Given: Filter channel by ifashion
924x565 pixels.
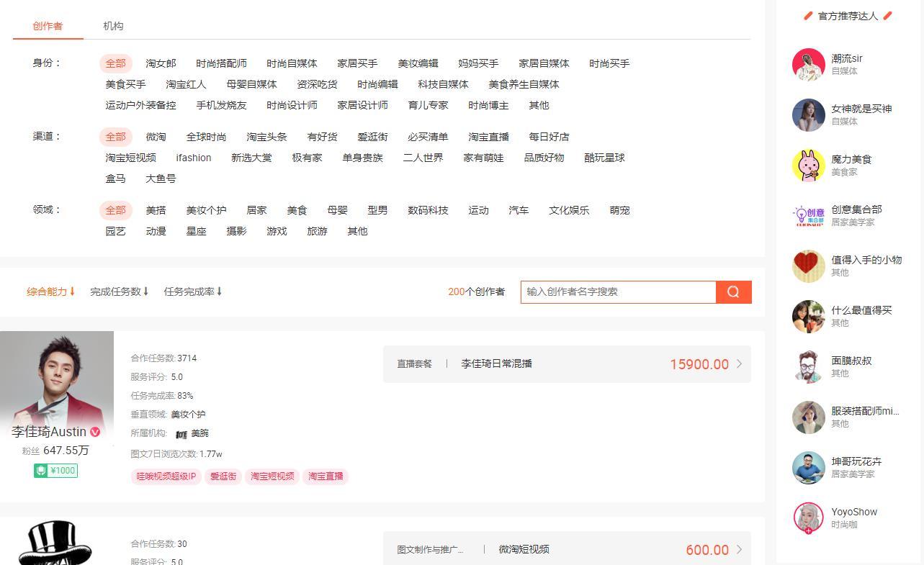Looking at the screenshot, I should click(x=194, y=158).
